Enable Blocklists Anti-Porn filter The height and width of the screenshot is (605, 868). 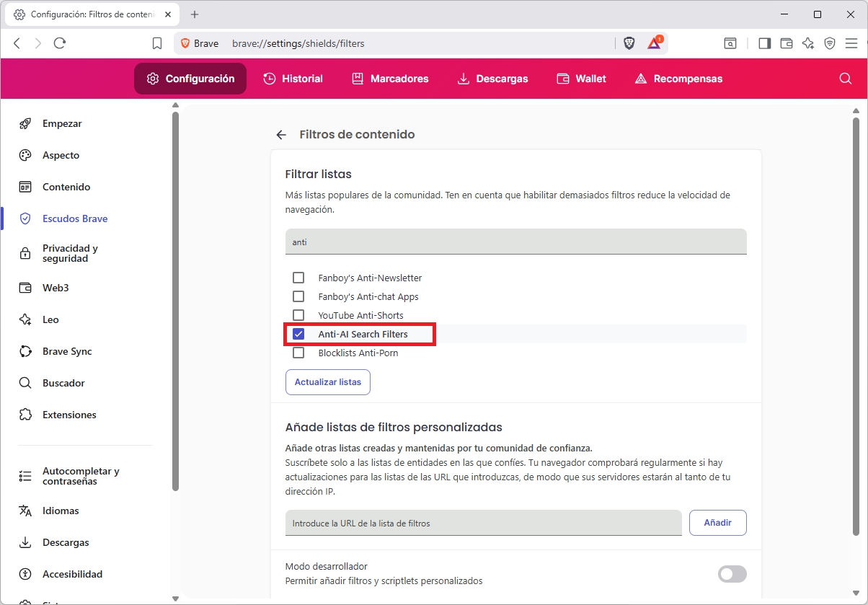(298, 353)
